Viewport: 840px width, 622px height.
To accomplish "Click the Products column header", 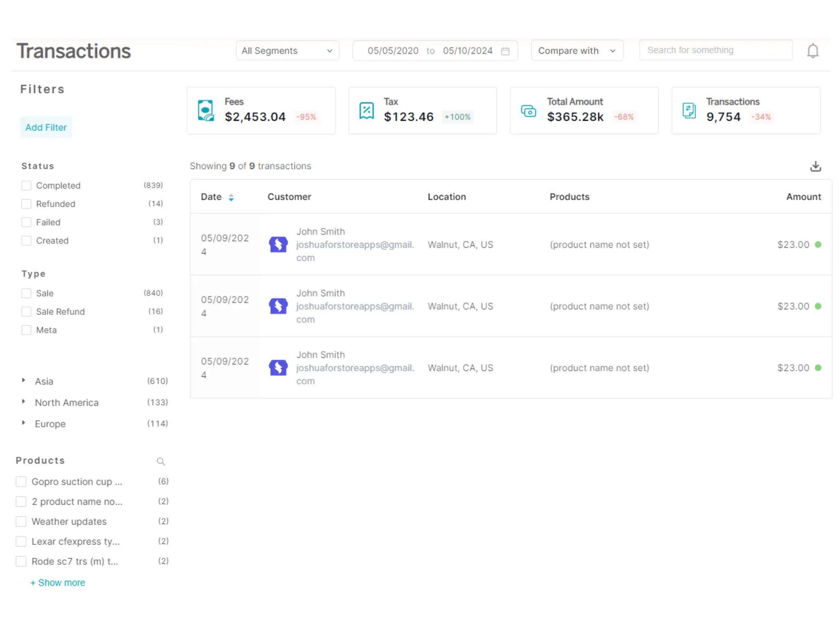I will click(x=569, y=197).
